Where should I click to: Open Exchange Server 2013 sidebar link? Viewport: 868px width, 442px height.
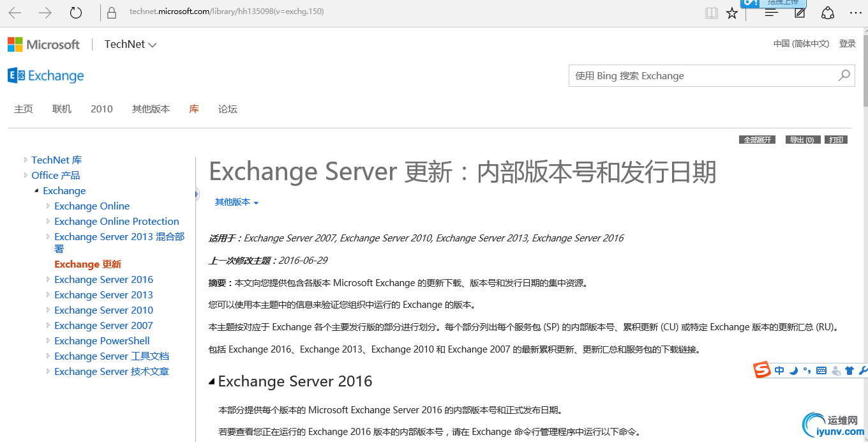pos(103,294)
